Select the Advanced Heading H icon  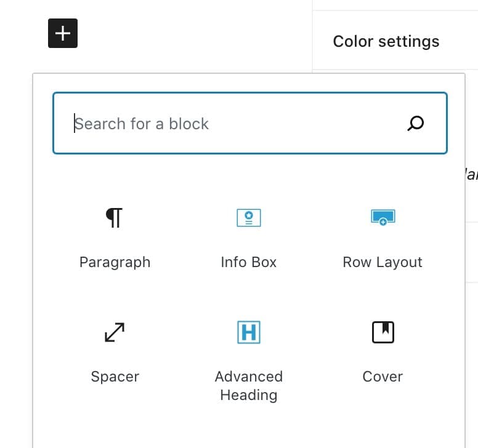click(x=249, y=332)
